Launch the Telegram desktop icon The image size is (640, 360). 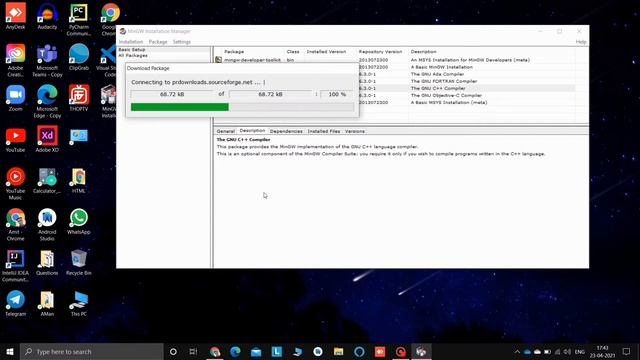(x=16, y=303)
